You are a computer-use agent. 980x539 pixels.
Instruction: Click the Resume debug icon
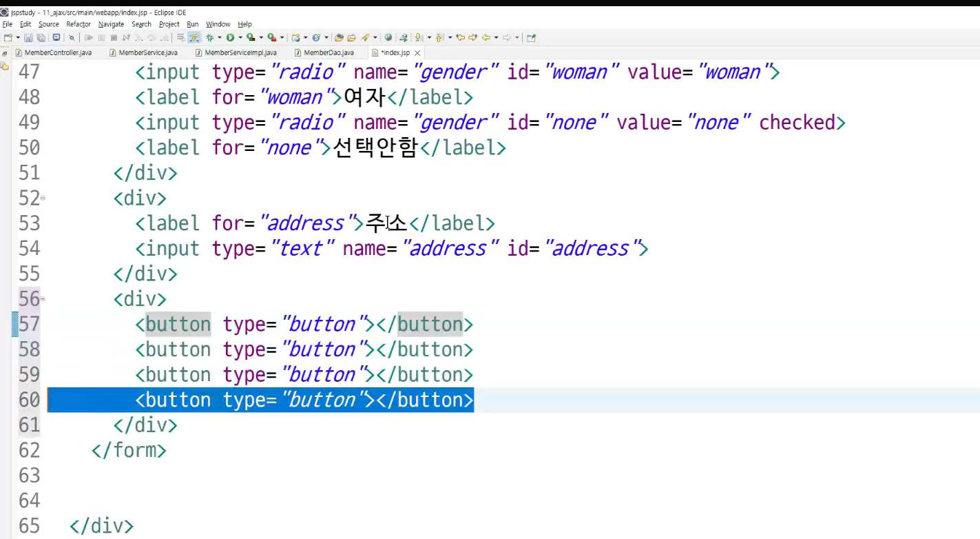click(x=89, y=37)
